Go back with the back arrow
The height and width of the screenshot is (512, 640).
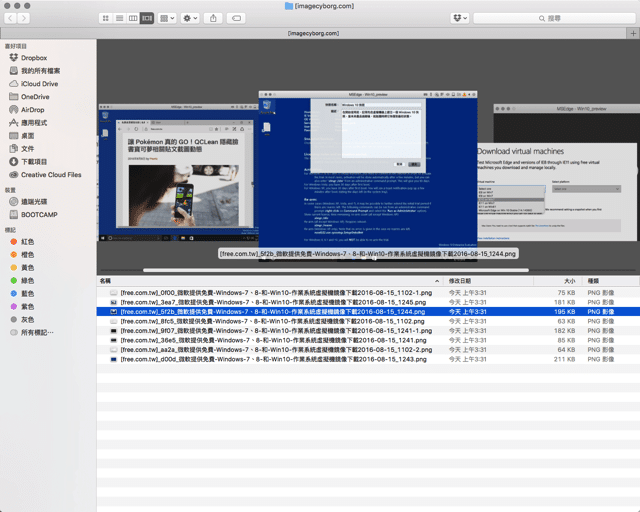(x=11, y=18)
